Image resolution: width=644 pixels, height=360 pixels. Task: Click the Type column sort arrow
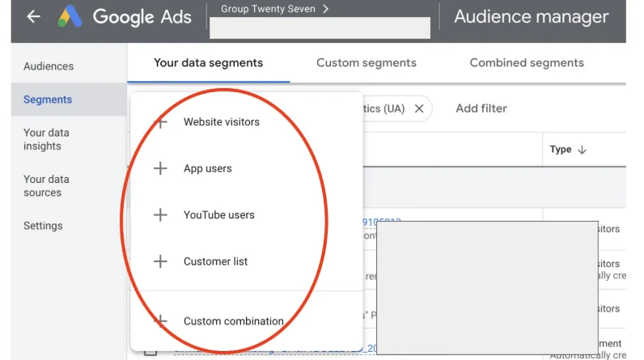click(x=582, y=150)
